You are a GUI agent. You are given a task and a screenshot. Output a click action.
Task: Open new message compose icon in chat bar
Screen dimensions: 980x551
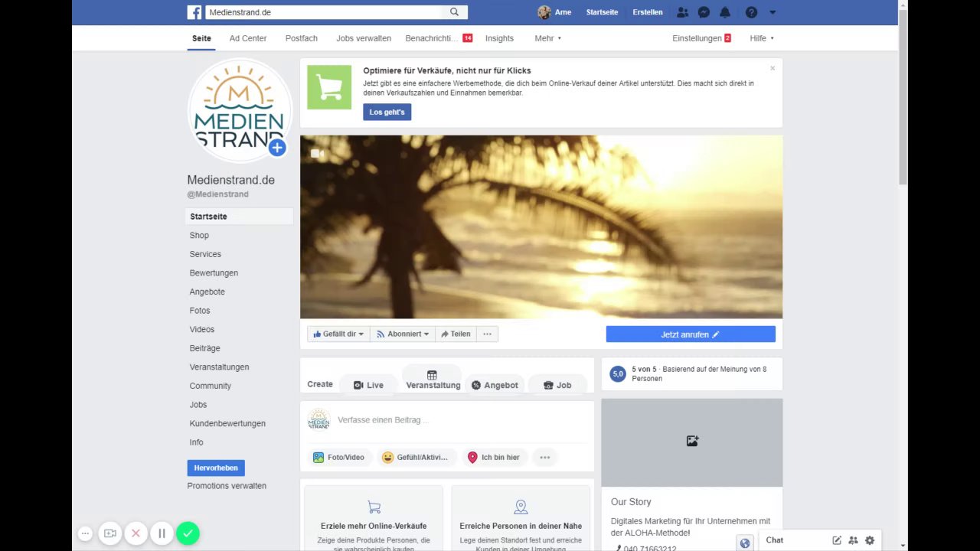pyautogui.click(x=837, y=540)
